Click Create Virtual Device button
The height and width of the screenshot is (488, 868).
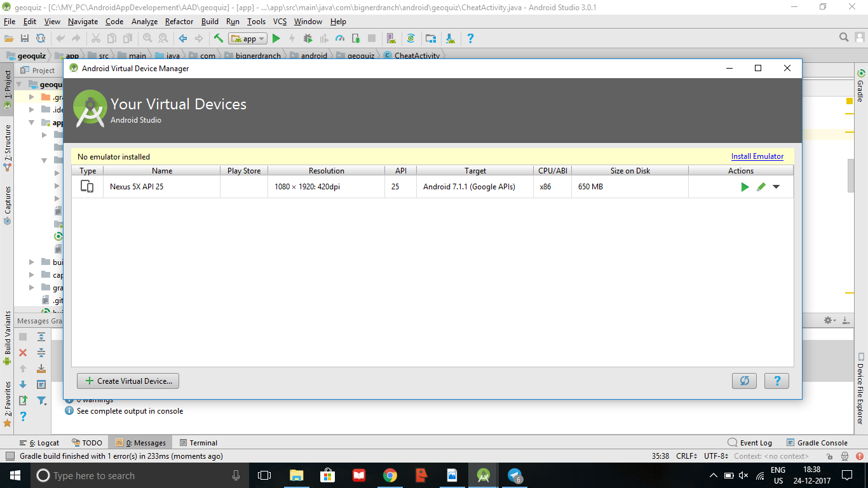pyautogui.click(x=128, y=381)
